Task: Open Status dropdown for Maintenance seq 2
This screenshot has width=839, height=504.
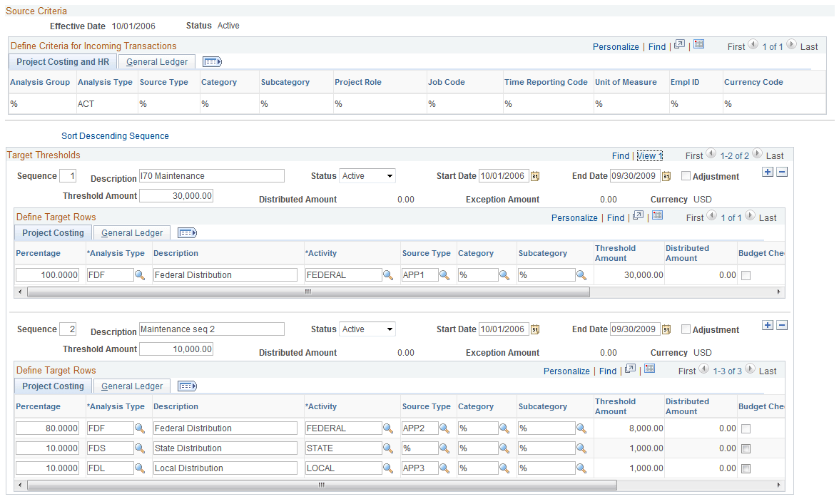Action: click(x=367, y=329)
